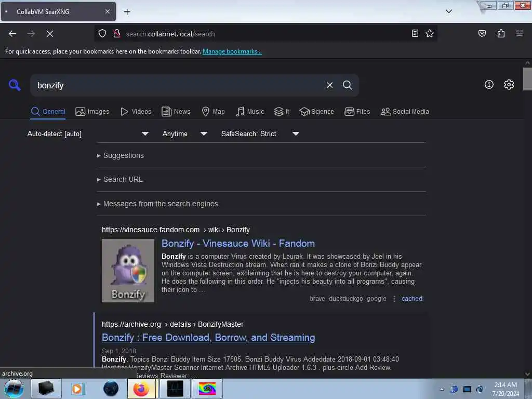Switch to the Science category

(316, 112)
